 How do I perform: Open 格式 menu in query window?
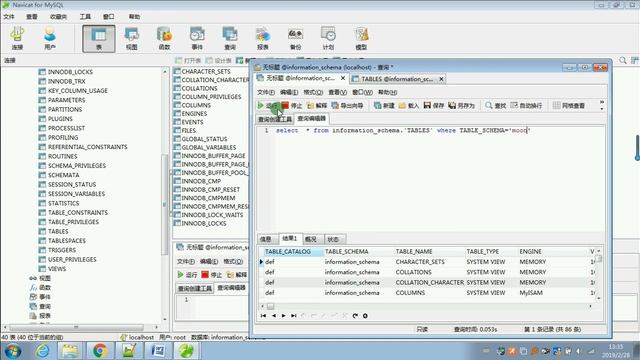(313, 92)
